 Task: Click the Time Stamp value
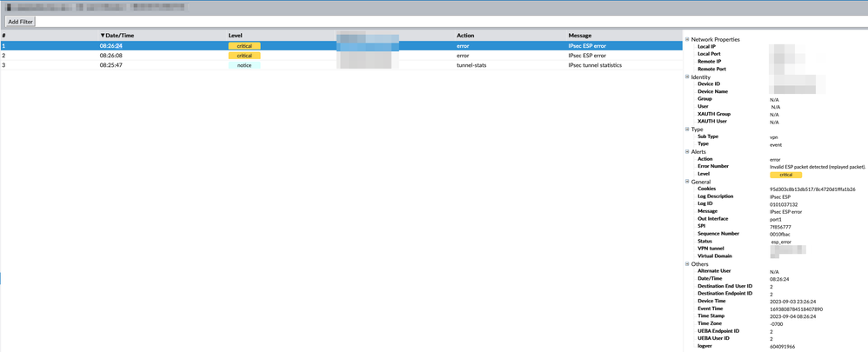point(793,316)
